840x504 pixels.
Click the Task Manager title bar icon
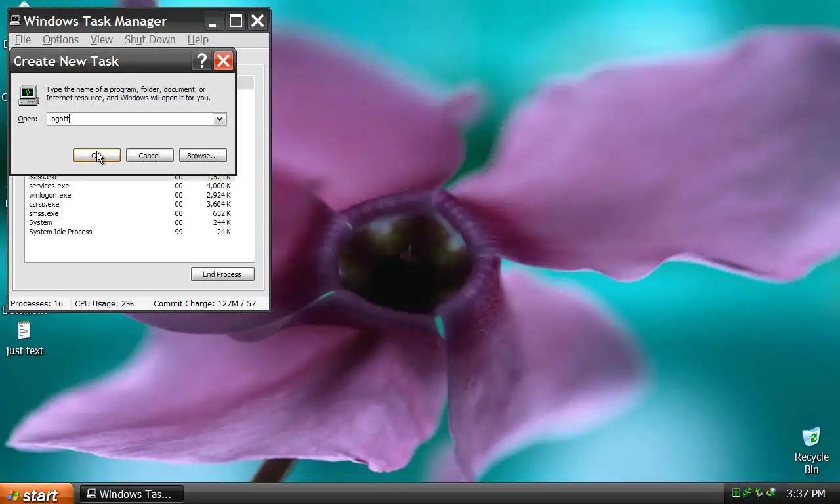tap(15, 21)
